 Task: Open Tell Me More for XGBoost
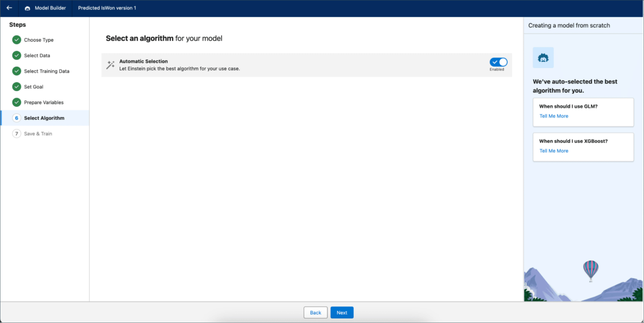point(554,151)
